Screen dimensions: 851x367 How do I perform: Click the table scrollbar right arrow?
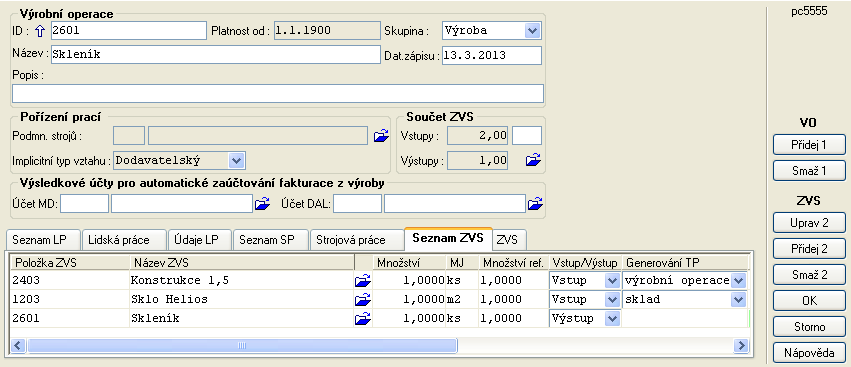tap(740, 345)
